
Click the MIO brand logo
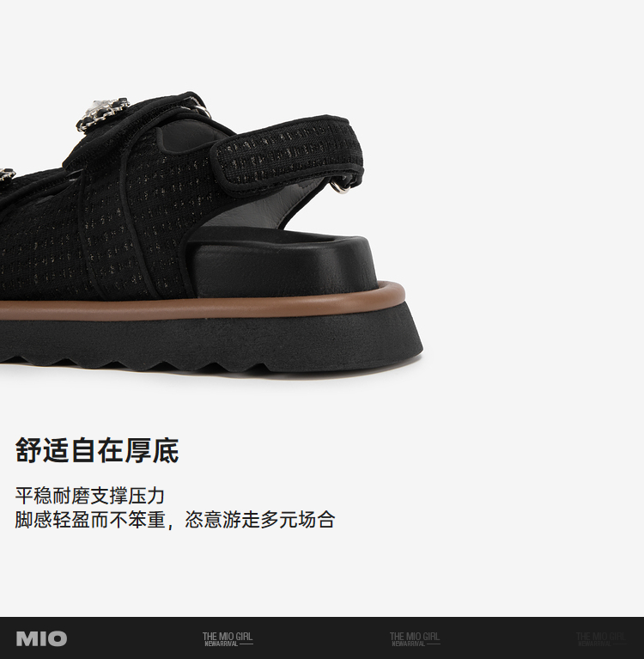(x=41, y=638)
